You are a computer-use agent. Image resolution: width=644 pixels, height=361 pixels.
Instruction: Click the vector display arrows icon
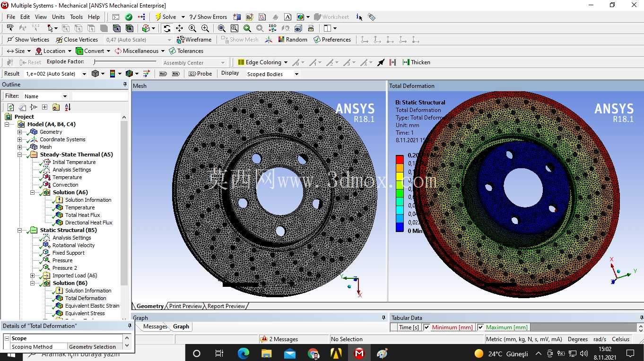[146, 74]
